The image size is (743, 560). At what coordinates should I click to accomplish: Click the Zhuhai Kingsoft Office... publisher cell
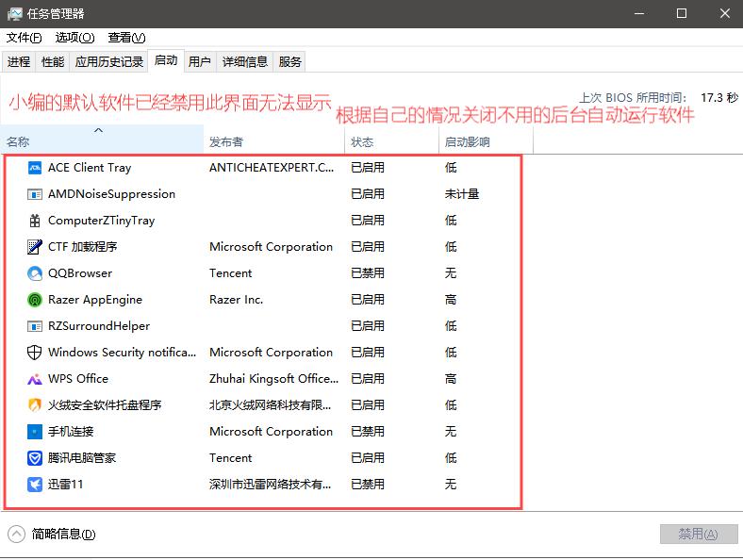273,379
